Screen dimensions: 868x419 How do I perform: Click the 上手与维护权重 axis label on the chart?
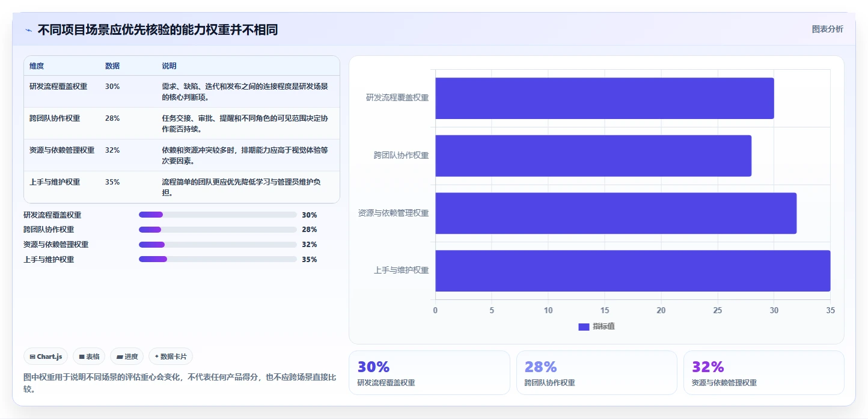[x=401, y=271]
